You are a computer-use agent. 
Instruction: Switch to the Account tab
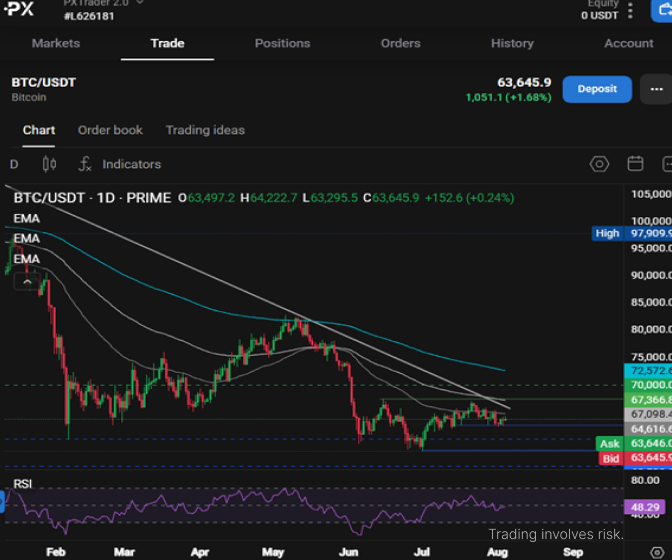pyautogui.click(x=629, y=43)
